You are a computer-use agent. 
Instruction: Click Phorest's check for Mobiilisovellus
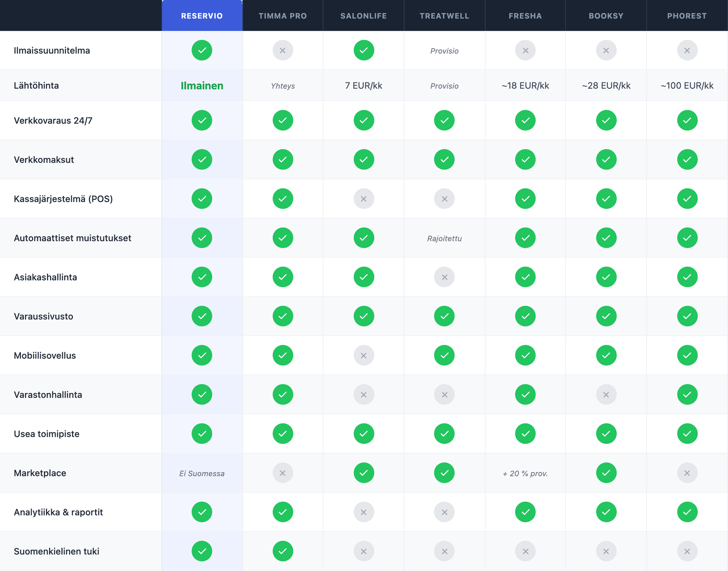pos(687,355)
